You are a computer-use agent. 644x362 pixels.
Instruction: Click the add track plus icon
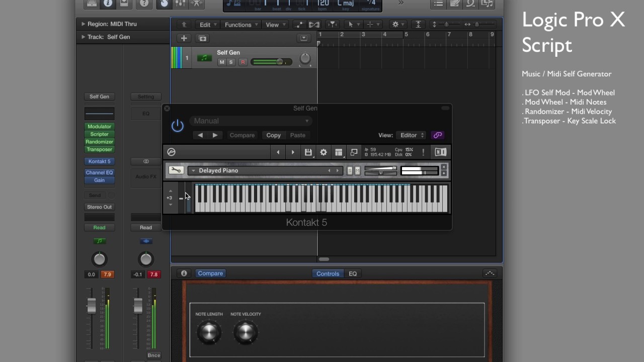pyautogui.click(x=184, y=38)
